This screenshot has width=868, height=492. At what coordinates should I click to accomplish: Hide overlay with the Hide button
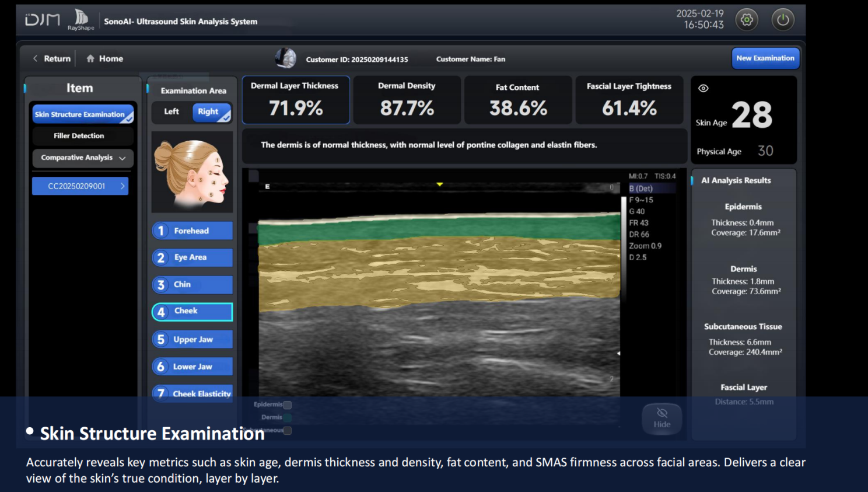click(x=661, y=418)
